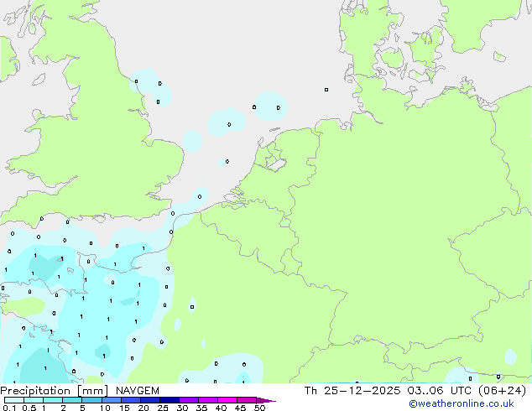Image resolution: width=532 pixels, height=411 pixels.
Task: Click the '50' label on legend scale
Action: point(259,408)
